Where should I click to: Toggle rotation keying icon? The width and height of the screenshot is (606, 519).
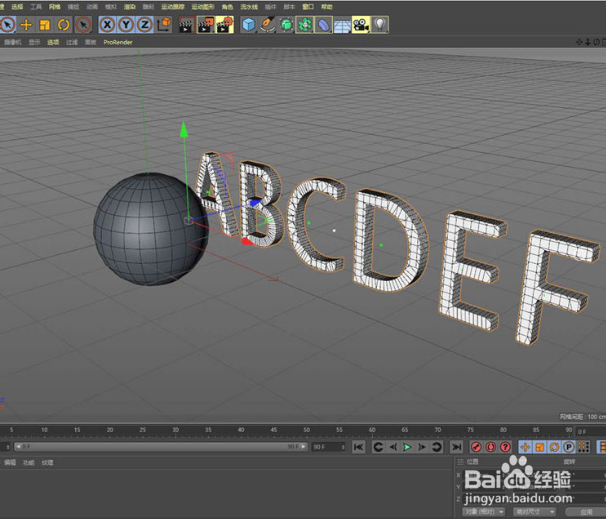tap(554, 447)
